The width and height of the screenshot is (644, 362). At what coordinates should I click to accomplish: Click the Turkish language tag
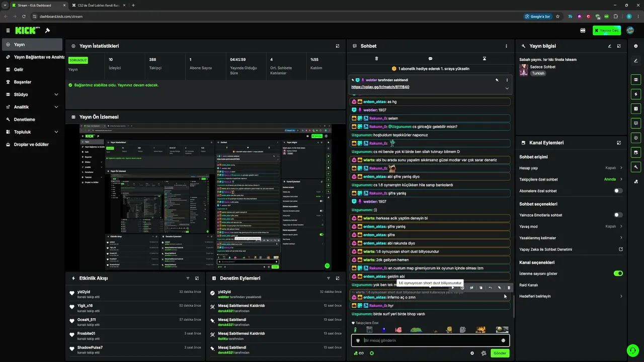pos(538,73)
